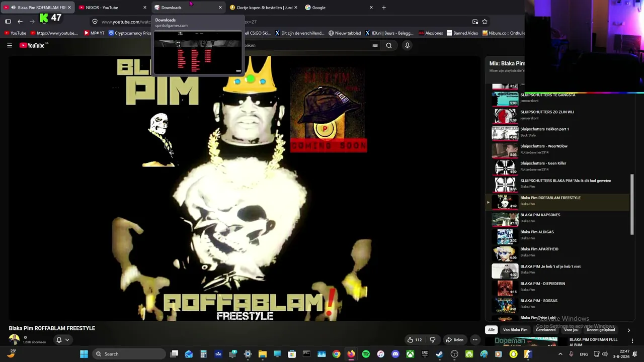
Task: Open picture-in-picture icon in address bar
Action: 475,22
